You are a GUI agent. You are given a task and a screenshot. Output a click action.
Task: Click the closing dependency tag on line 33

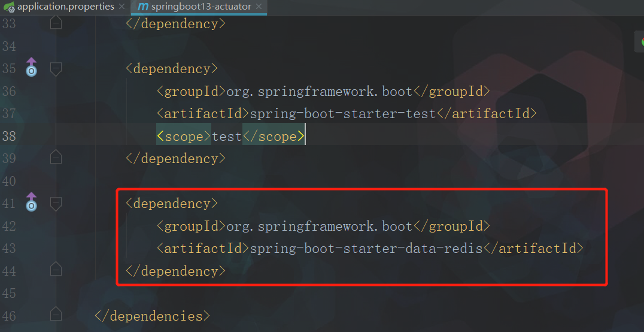(176, 24)
